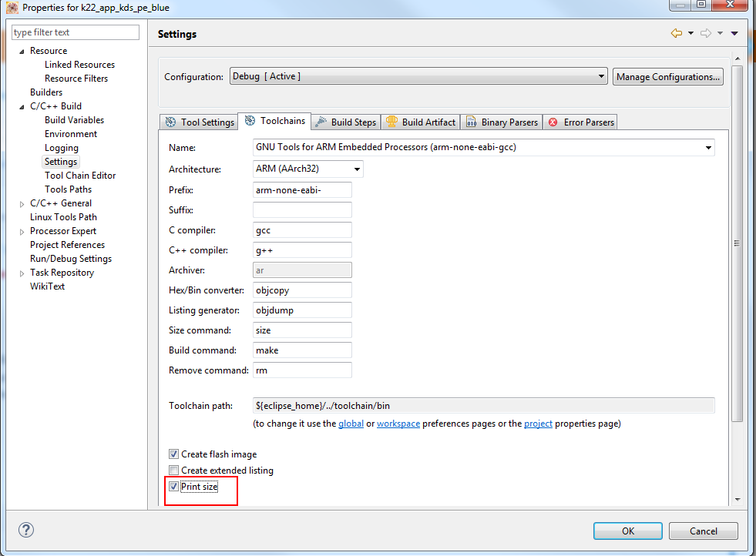Expand the Processor Expert node
Image resolution: width=756 pixels, height=556 pixels.
pyautogui.click(x=22, y=231)
